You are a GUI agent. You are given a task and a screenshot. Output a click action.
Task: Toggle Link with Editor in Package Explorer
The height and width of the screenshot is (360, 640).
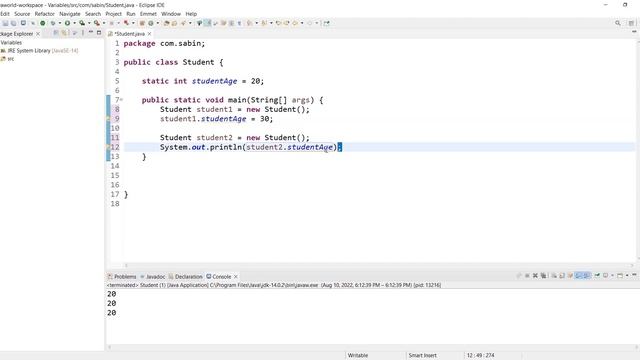click(64, 33)
